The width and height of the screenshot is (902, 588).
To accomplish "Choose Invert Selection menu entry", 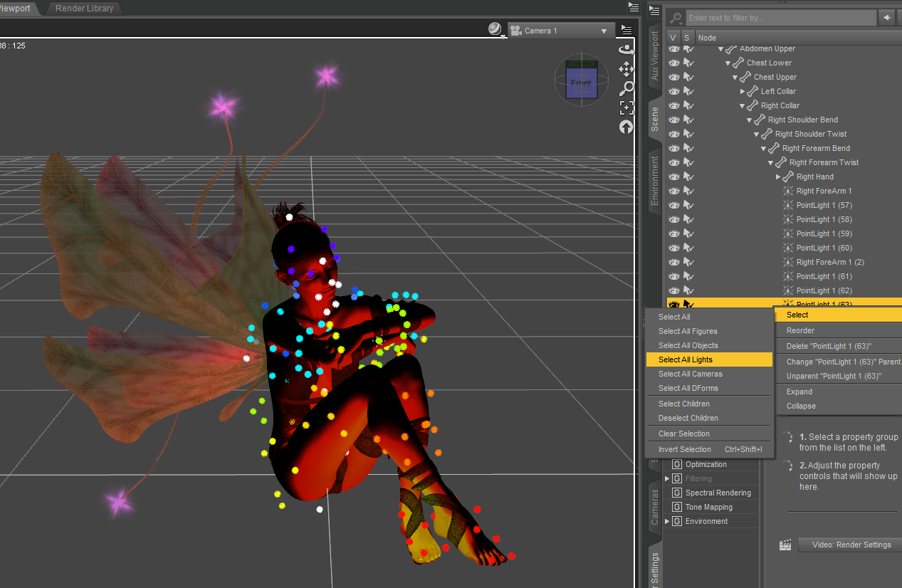I will [709, 449].
